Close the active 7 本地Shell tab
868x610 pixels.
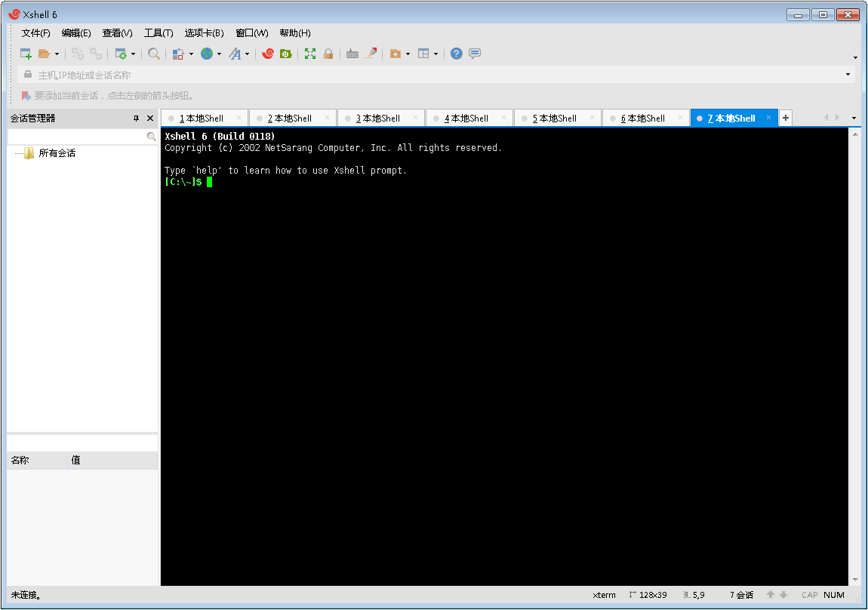(x=768, y=117)
